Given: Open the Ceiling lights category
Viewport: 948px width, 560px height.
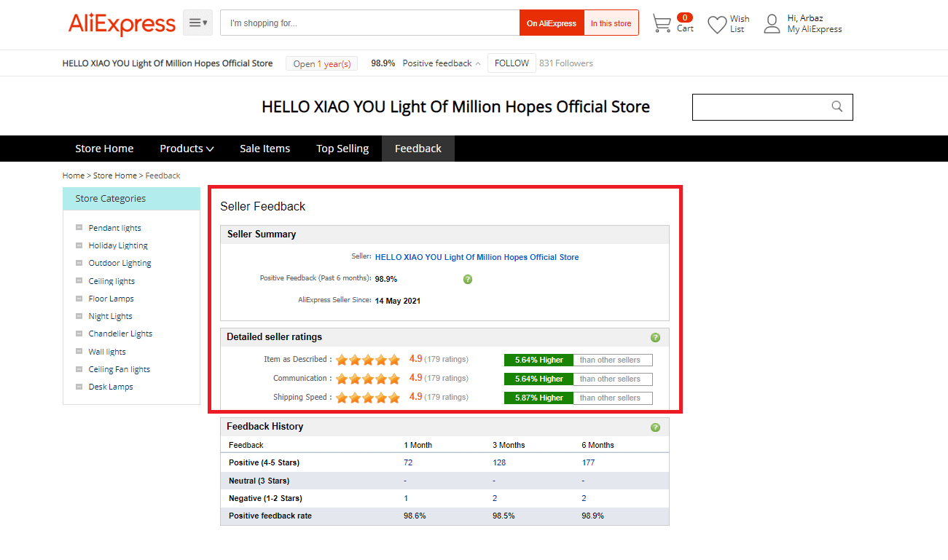Looking at the screenshot, I should (x=111, y=281).
